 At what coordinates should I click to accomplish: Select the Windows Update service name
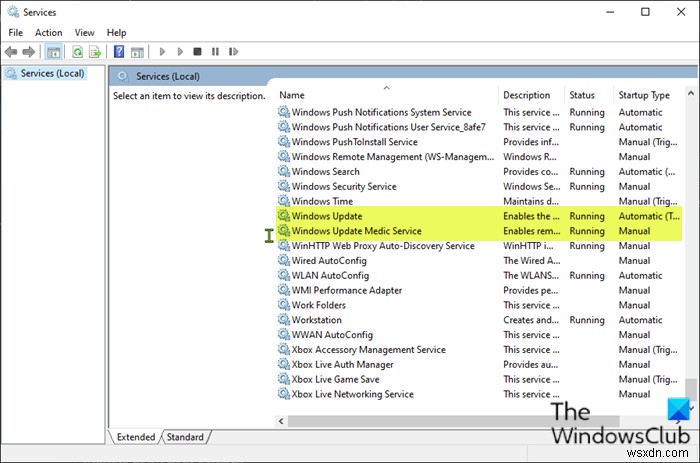[x=327, y=216]
